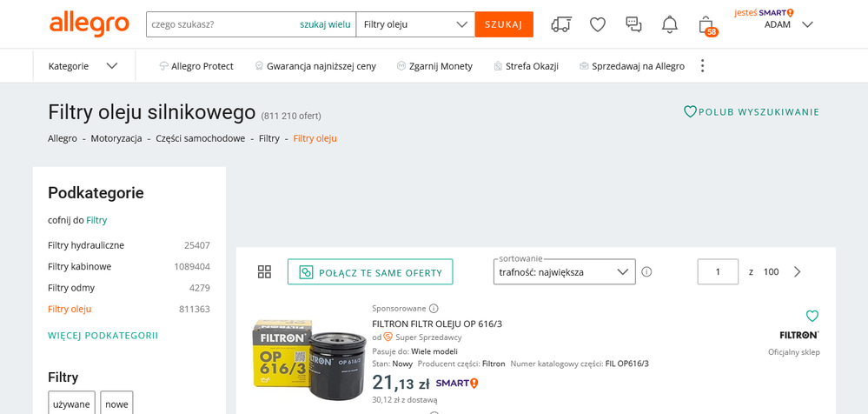Add FILTRON offer to favorites heart
This screenshot has width=868, height=414.
pyautogui.click(x=812, y=316)
